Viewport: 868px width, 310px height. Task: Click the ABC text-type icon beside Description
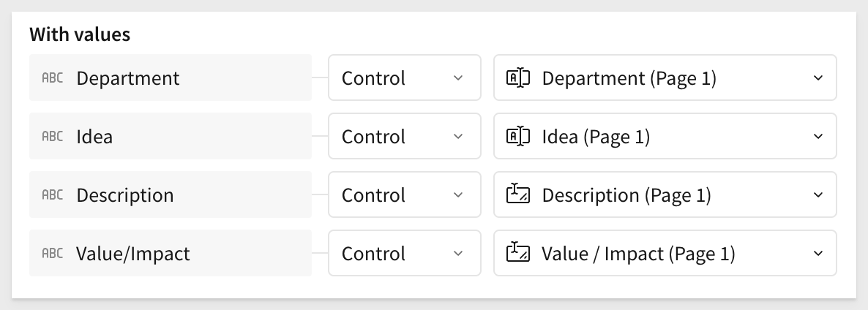[x=53, y=195]
